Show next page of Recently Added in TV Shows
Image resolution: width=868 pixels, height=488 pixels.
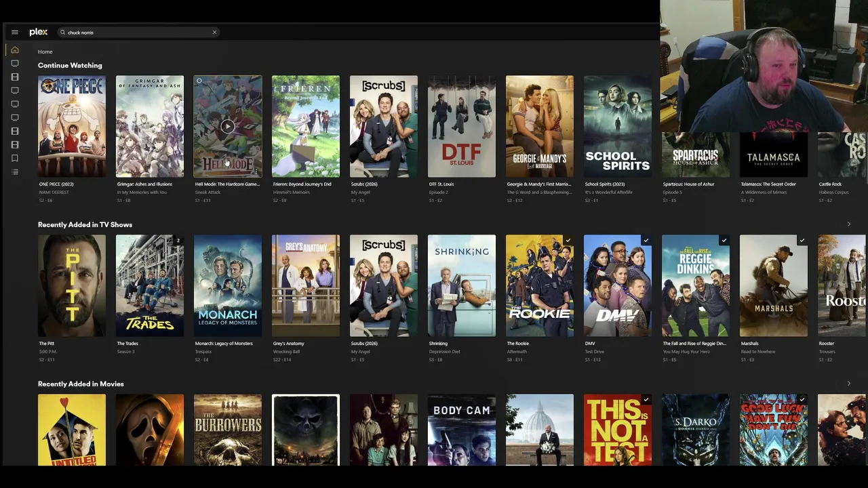tap(848, 224)
